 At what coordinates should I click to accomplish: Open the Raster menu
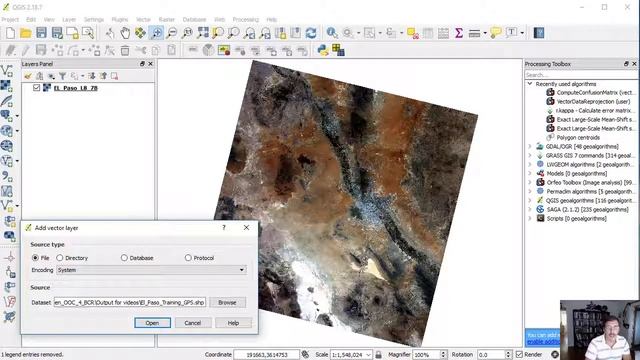166,19
